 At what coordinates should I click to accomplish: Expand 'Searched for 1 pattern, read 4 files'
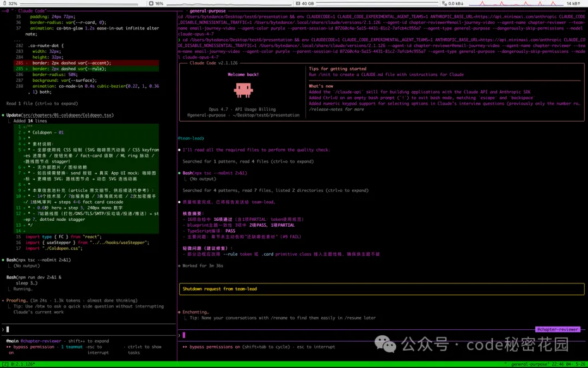coord(248,161)
